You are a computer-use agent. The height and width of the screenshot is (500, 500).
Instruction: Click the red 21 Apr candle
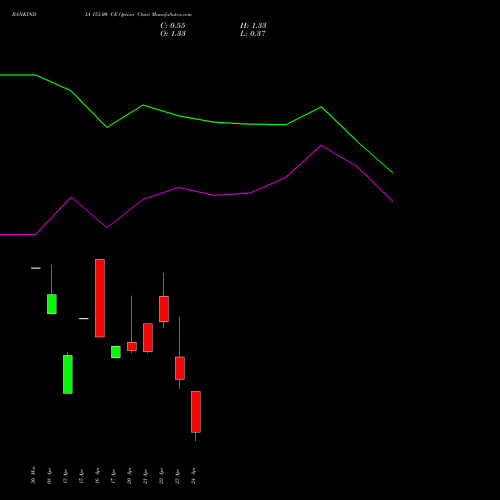pyautogui.click(x=148, y=337)
